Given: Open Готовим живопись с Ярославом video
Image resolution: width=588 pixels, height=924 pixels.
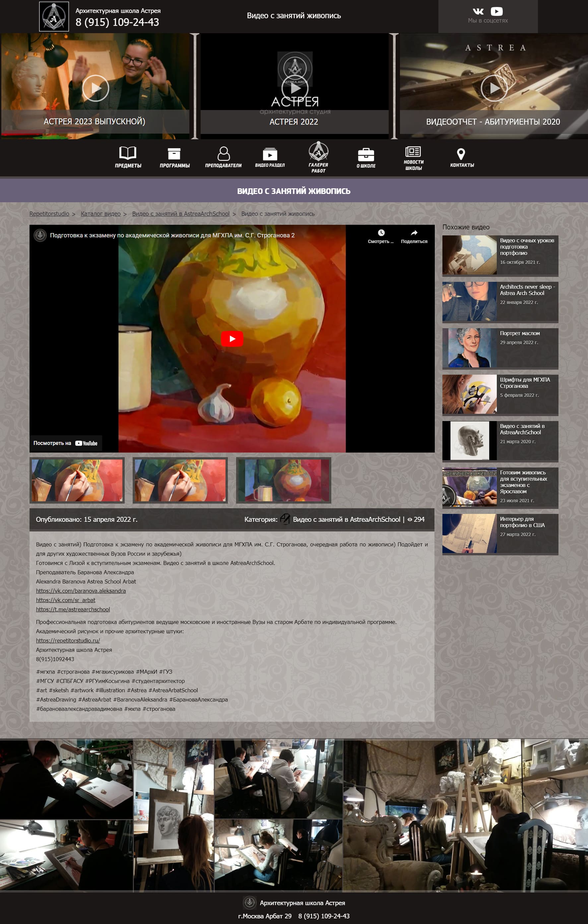Looking at the screenshot, I should point(500,487).
